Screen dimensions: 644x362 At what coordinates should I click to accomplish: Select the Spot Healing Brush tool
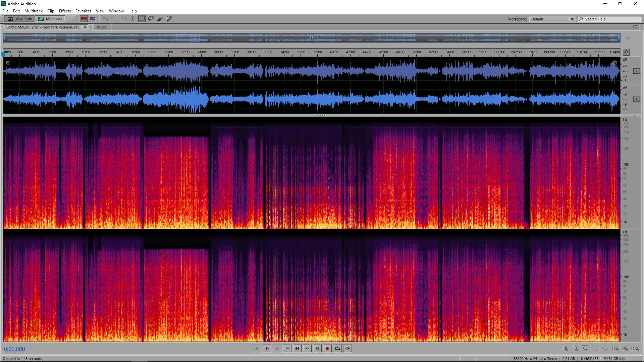[169, 19]
